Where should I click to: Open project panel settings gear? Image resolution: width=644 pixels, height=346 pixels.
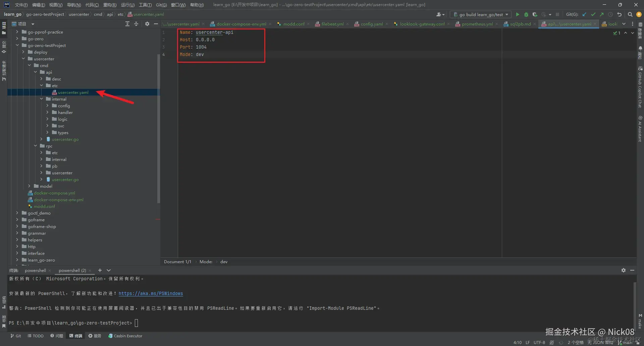pos(147,24)
